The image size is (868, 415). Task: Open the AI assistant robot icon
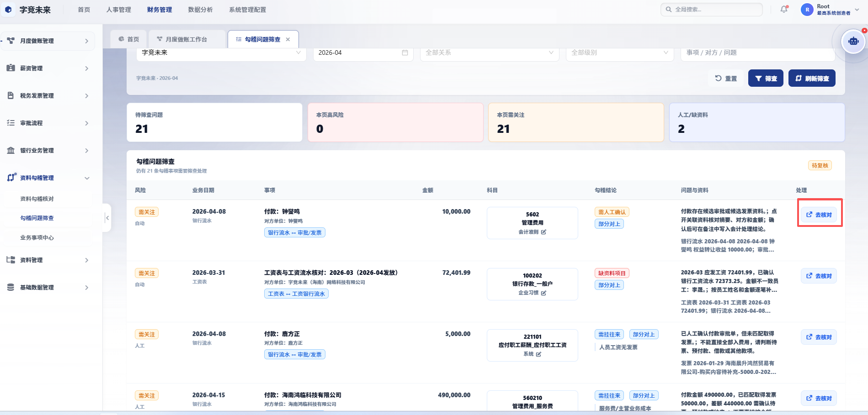[x=853, y=42]
